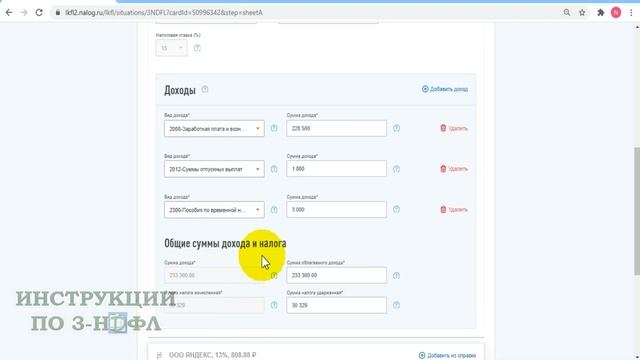The height and width of the screenshot is (360, 640).
Task: Open the income type dropdown 2000-Заработная плата
Action: [214, 129]
